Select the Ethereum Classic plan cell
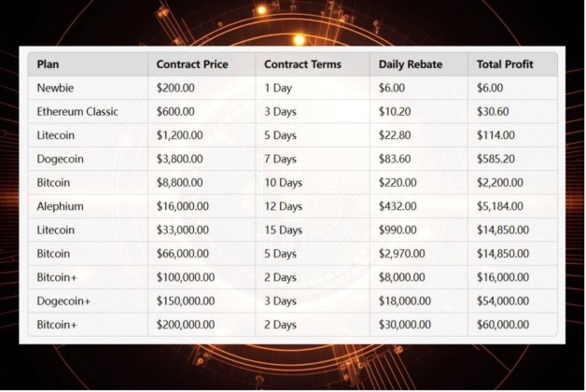 (x=77, y=111)
